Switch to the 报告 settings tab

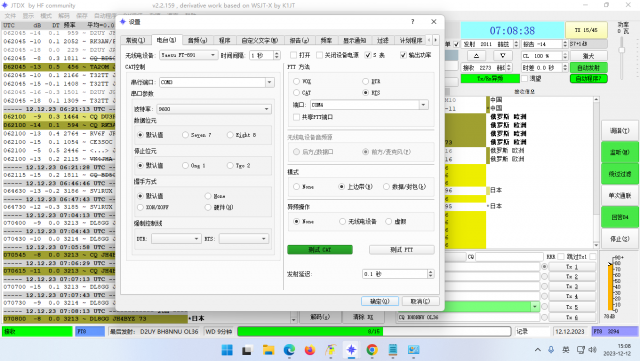(299, 40)
